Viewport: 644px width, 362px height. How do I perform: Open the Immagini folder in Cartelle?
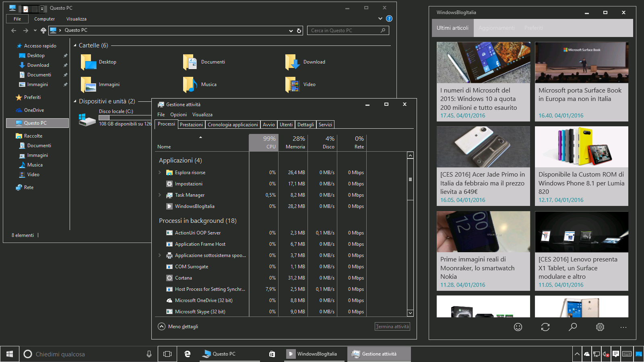coord(89,85)
